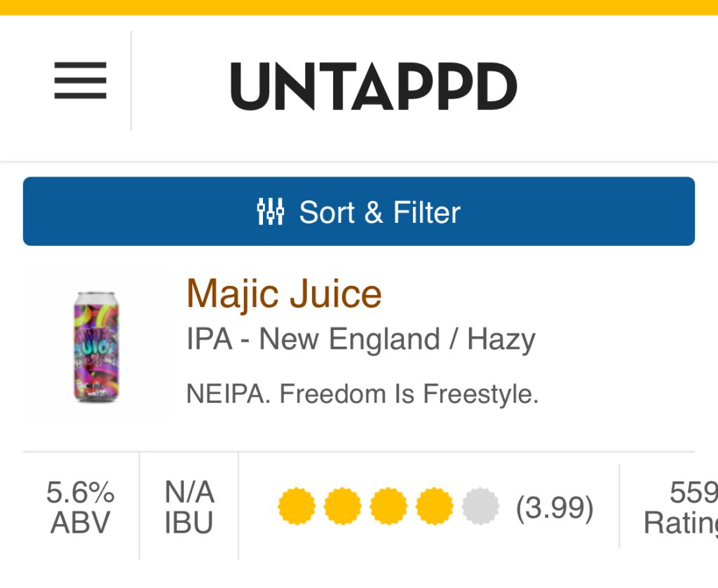Click the N/A bitterness value
This screenshot has width=718, height=588.
tap(189, 493)
